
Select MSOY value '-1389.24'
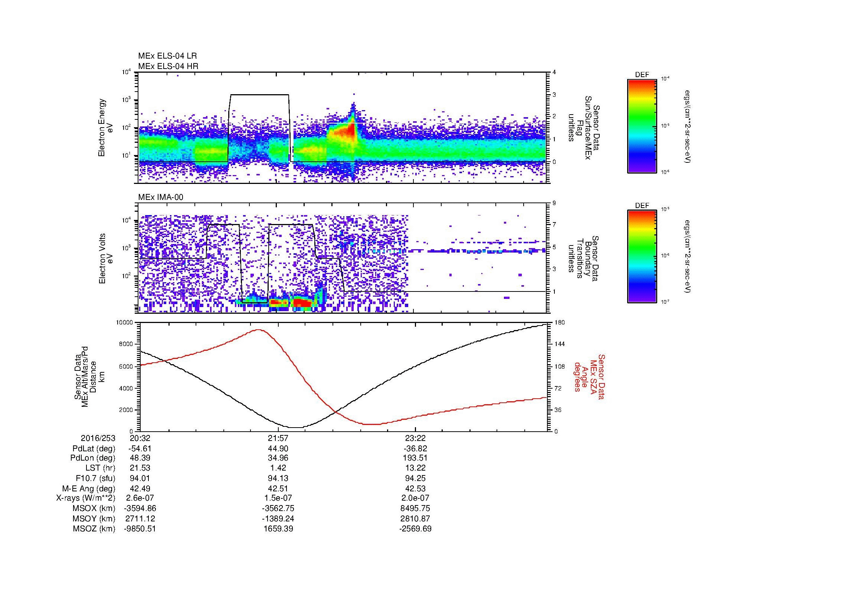pos(278,518)
